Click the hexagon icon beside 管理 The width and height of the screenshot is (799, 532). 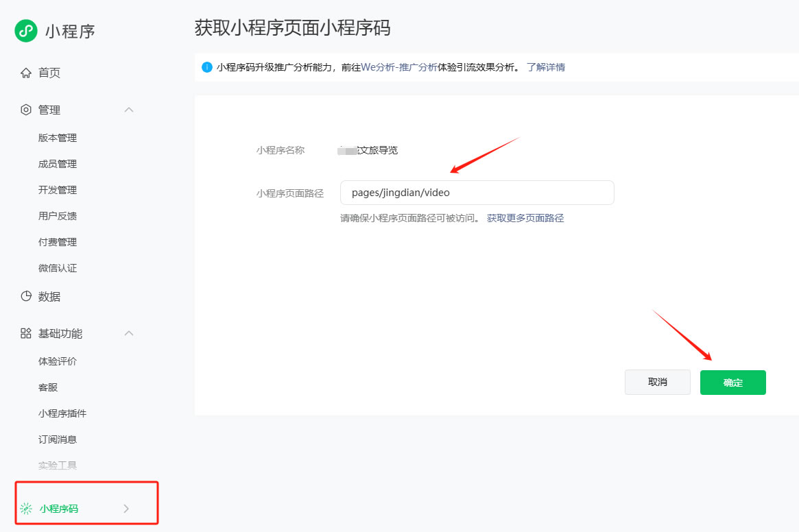[26, 110]
